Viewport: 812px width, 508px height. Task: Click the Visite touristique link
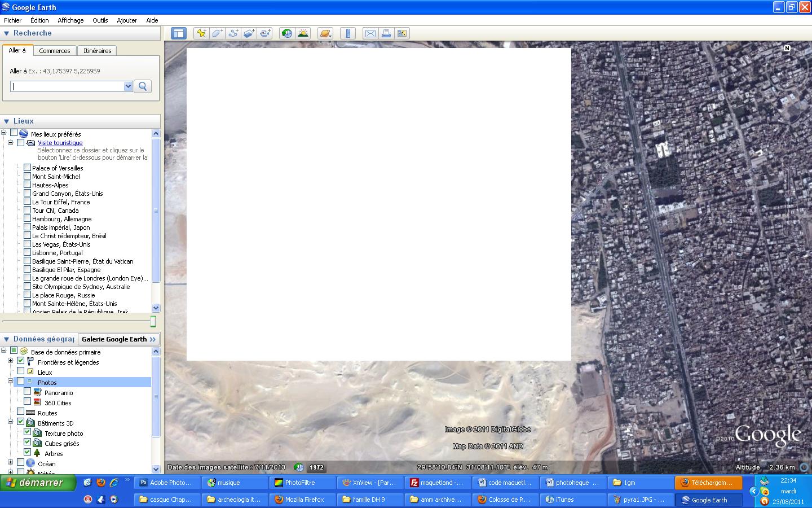pos(60,143)
